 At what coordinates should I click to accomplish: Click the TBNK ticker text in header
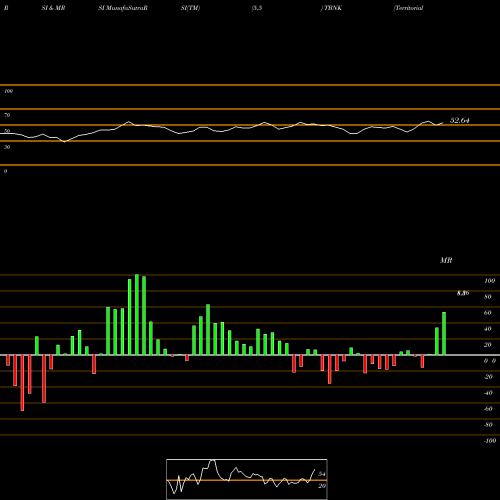[332, 8]
